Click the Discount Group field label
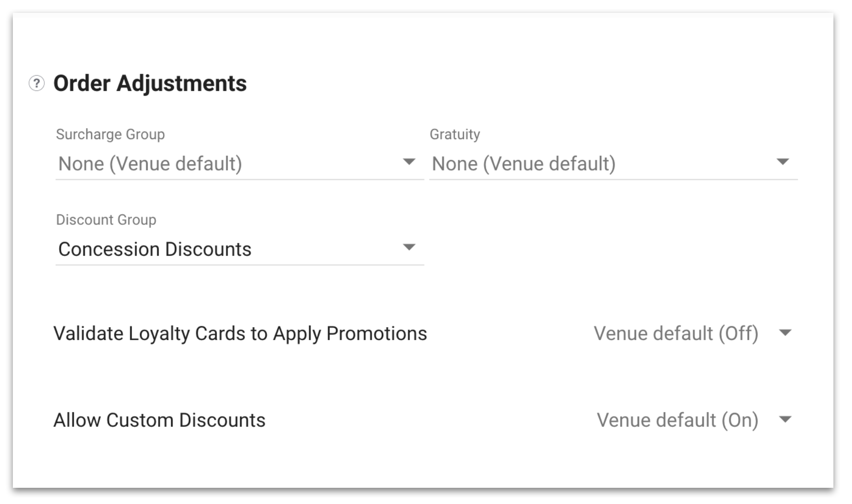 pos(106,220)
